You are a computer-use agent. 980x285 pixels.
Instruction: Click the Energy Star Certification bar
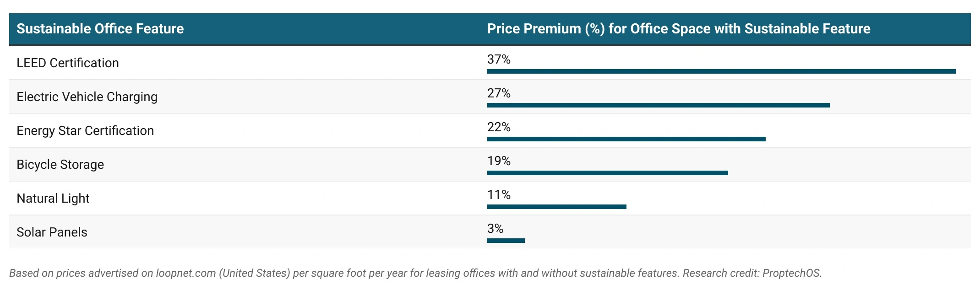pyautogui.click(x=626, y=139)
